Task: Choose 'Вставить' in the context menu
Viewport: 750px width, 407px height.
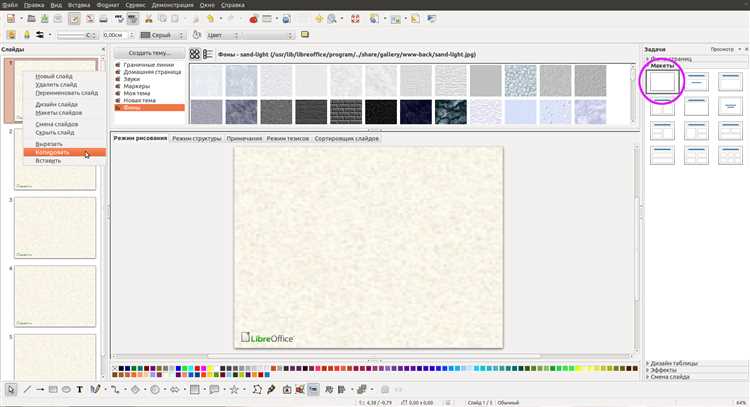Action: 65,161
